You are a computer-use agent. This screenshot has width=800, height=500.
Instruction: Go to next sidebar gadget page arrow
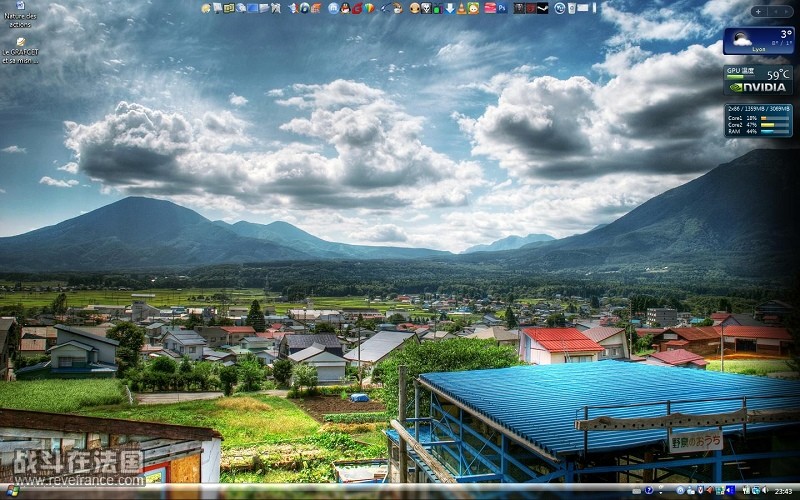[x=787, y=12]
